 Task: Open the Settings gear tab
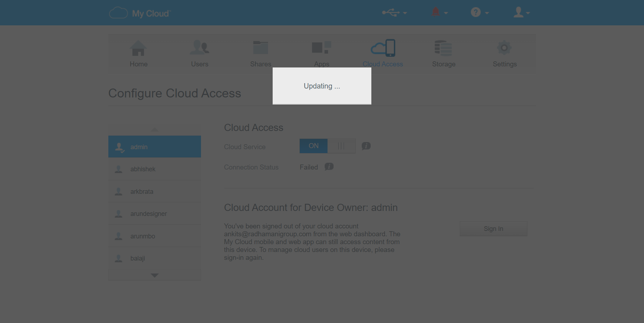pos(505,54)
